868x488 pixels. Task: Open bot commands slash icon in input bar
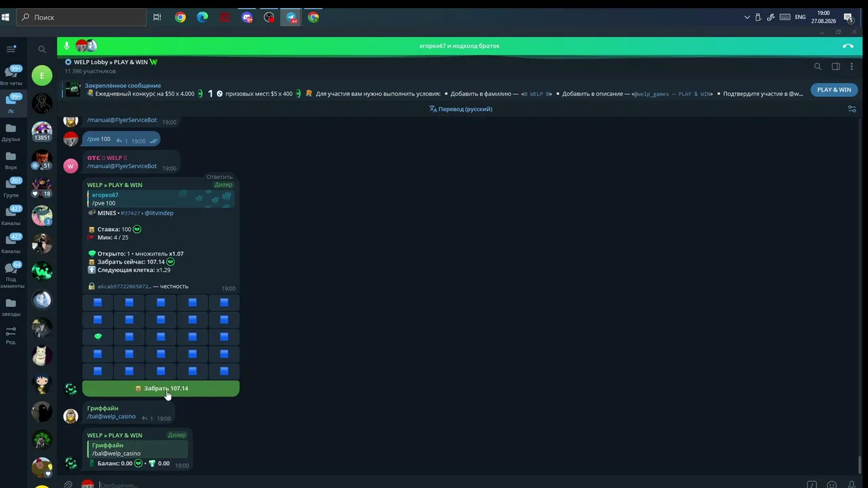(812, 485)
